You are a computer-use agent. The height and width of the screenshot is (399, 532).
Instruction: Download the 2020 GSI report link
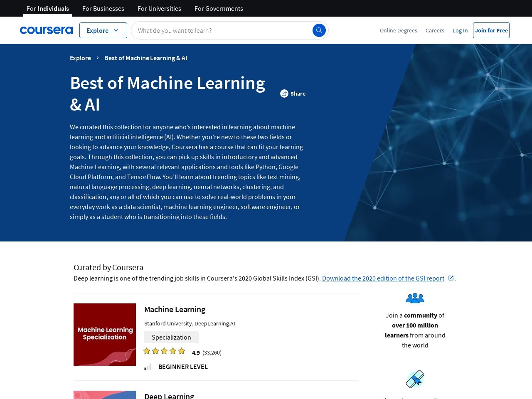click(383, 278)
